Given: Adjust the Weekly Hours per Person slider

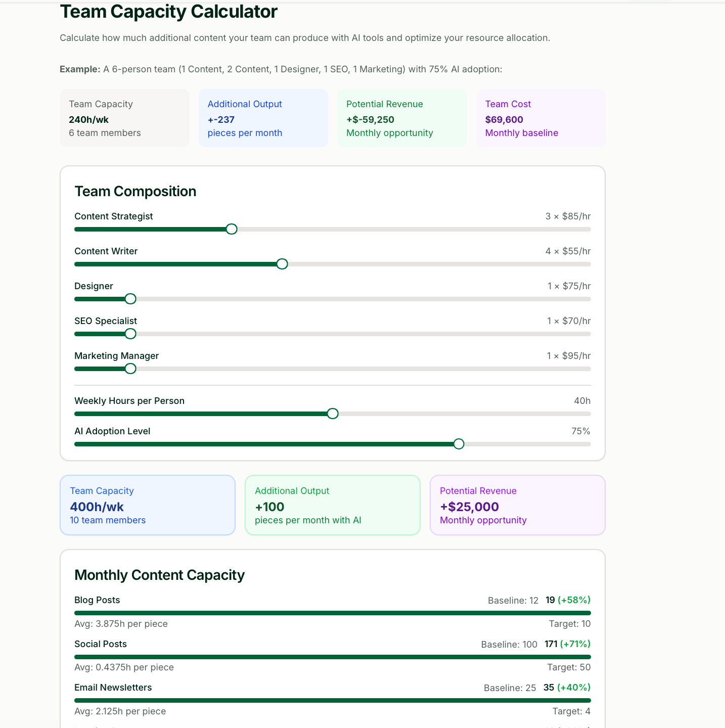Looking at the screenshot, I should click(332, 414).
